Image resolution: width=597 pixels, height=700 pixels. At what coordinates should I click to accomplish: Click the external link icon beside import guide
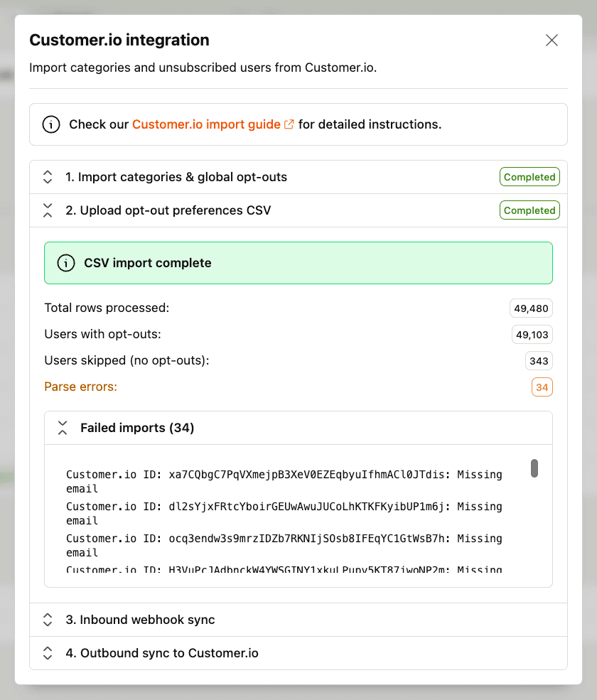(x=289, y=124)
